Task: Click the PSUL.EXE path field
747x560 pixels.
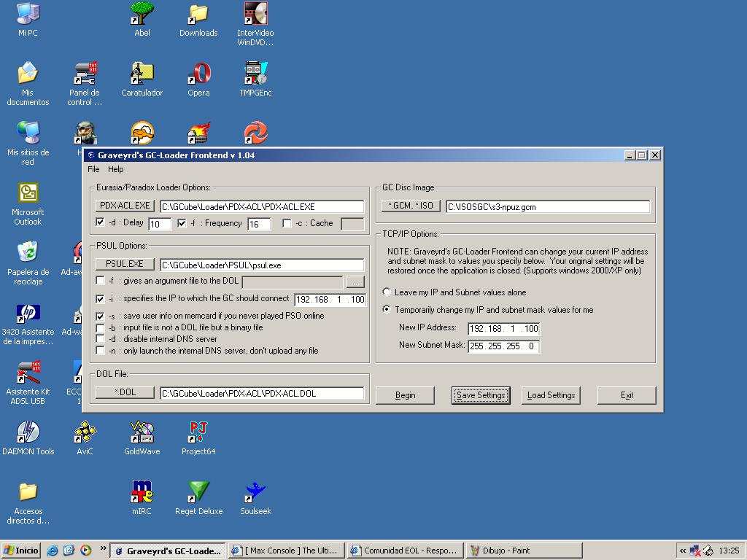Action: coord(262,265)
